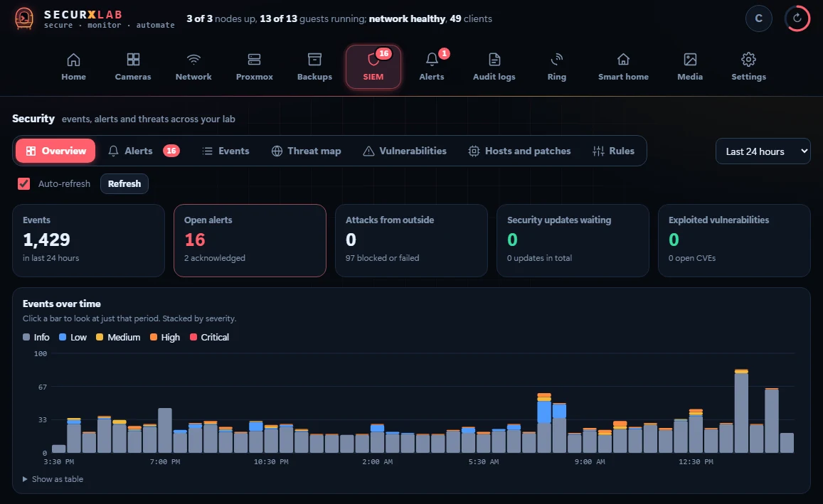Open the Rules tab

point(614,151)
